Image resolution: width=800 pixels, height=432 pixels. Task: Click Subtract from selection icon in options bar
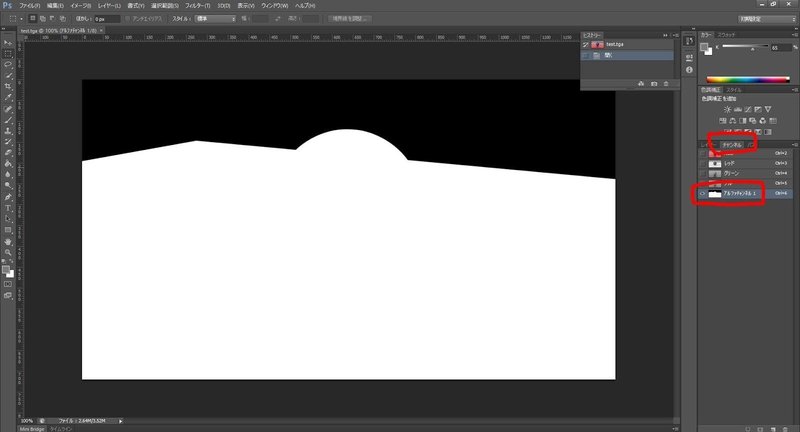point(53,18)
